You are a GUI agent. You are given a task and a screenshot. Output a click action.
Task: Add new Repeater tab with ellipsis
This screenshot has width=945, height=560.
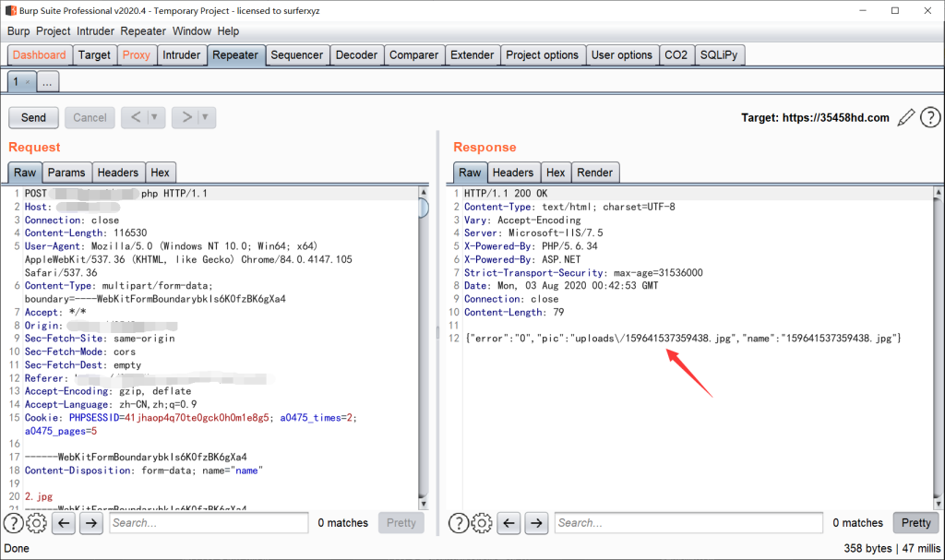point(47,82)
